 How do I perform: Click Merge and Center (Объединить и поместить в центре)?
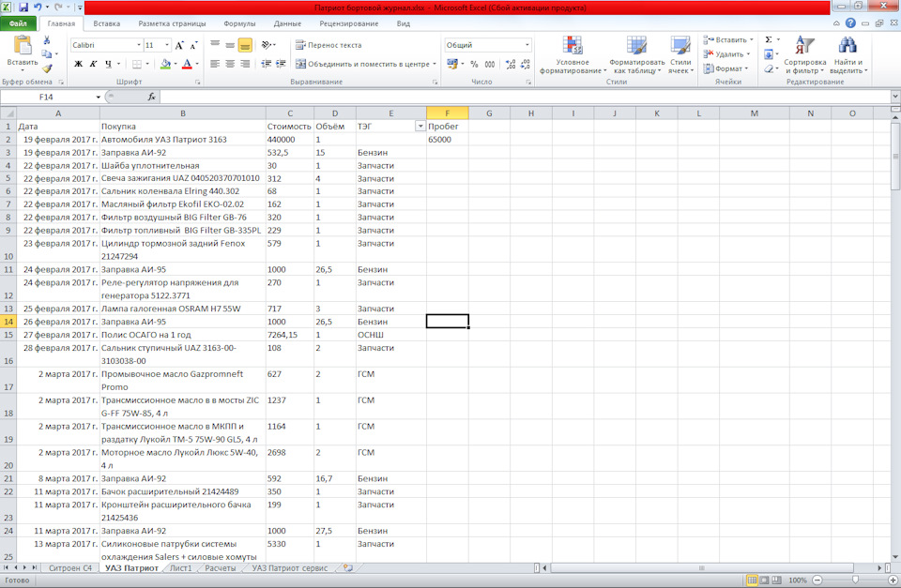click(362, 64)
